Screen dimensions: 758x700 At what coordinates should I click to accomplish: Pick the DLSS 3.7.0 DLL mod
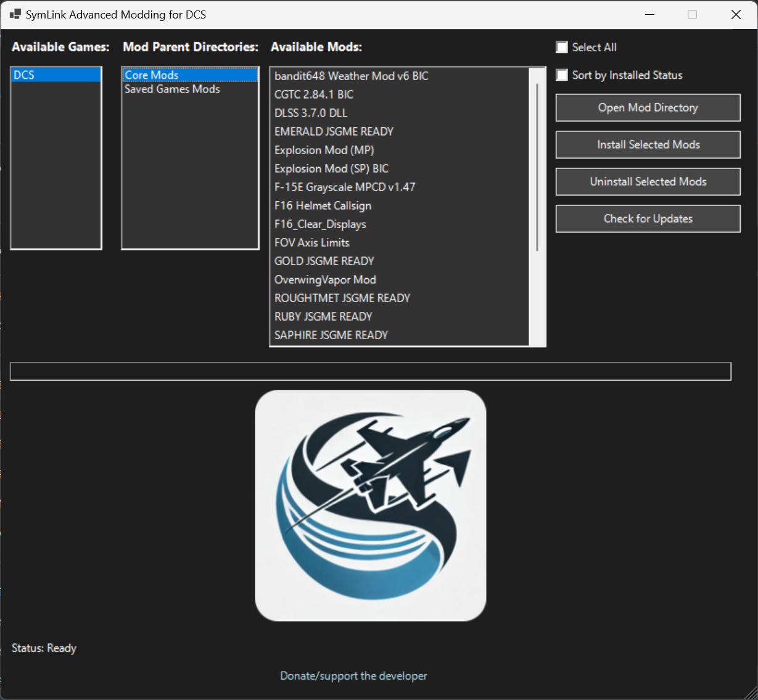[x=311, y=113]
